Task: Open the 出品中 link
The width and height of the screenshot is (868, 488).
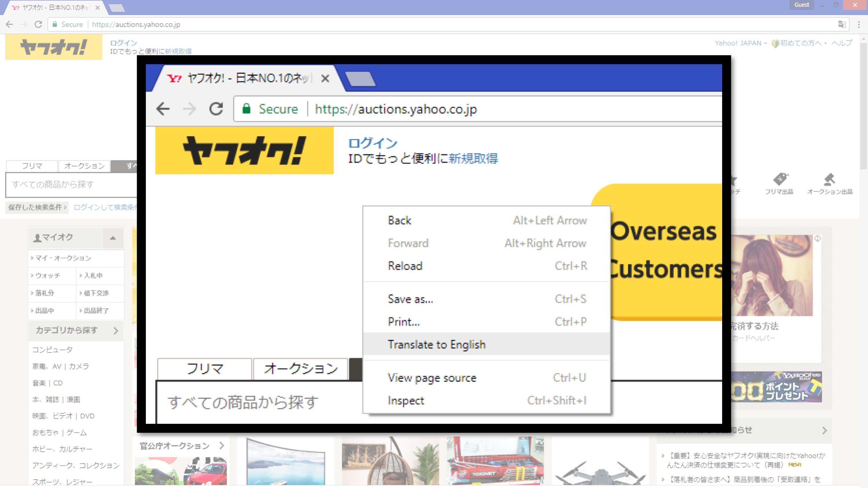Action: tap(45, 310)
